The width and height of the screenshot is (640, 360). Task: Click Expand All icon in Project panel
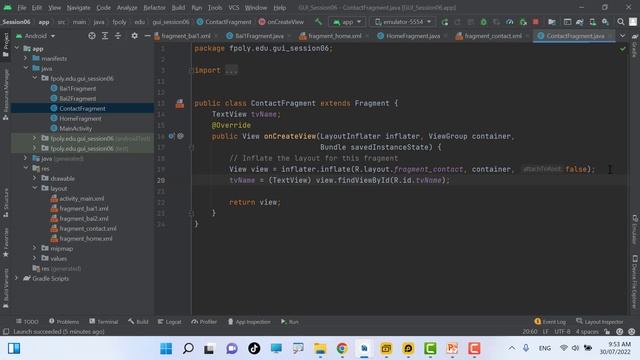click(x=105, y=36)
